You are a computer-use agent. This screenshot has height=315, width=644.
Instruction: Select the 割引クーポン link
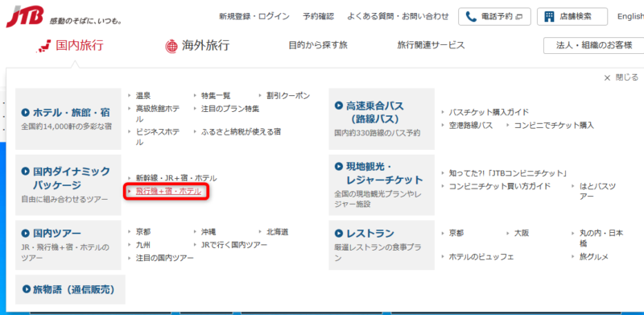point(288,96)
